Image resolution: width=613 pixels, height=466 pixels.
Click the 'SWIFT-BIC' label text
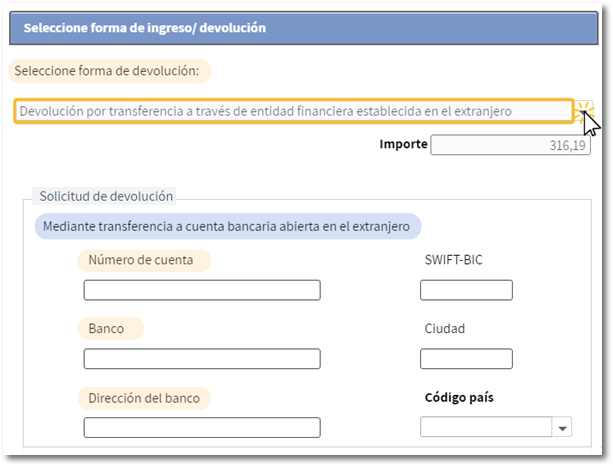tap(455, 260)
